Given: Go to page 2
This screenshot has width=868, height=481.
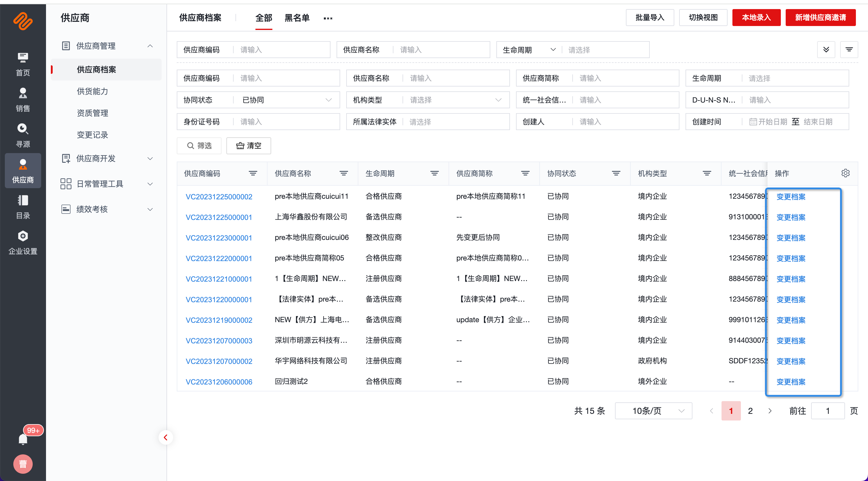Looking at the screenshot, I should (x=750, y=411).
